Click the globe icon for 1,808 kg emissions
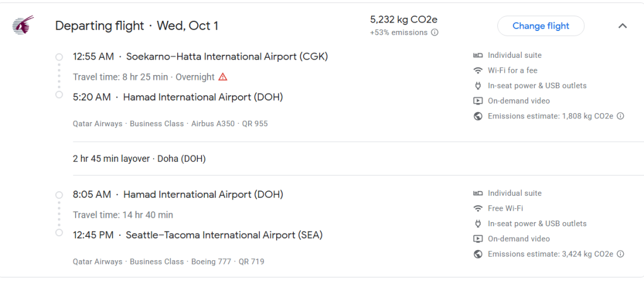 pos(478,116)
